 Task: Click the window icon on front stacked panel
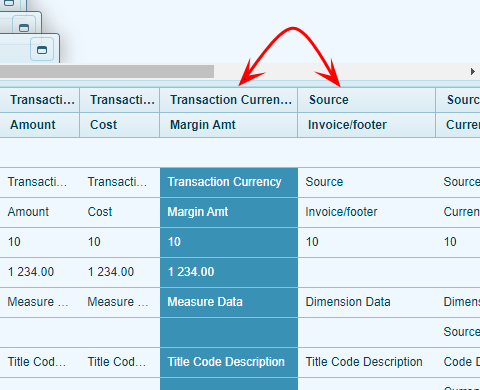pyautogui.click(x=42, y=50)
